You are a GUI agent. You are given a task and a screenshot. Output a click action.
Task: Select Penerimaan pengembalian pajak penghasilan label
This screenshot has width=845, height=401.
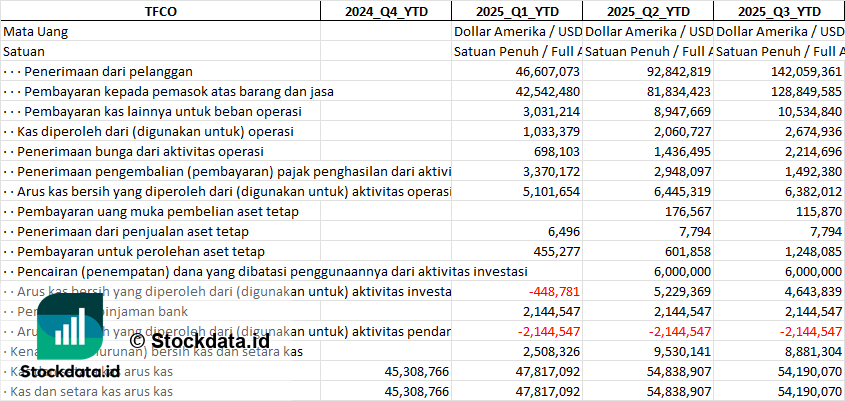[x=227, y=172]
